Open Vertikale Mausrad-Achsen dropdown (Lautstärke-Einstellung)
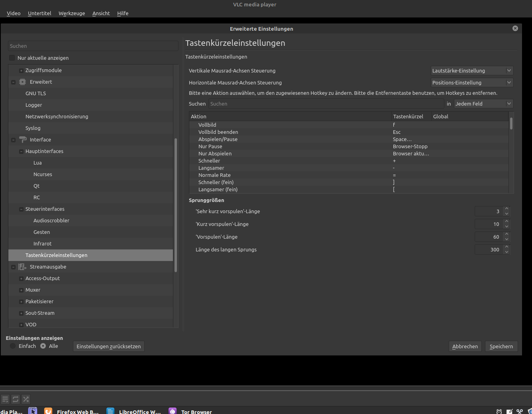532x414 pixels. (472, 71)
